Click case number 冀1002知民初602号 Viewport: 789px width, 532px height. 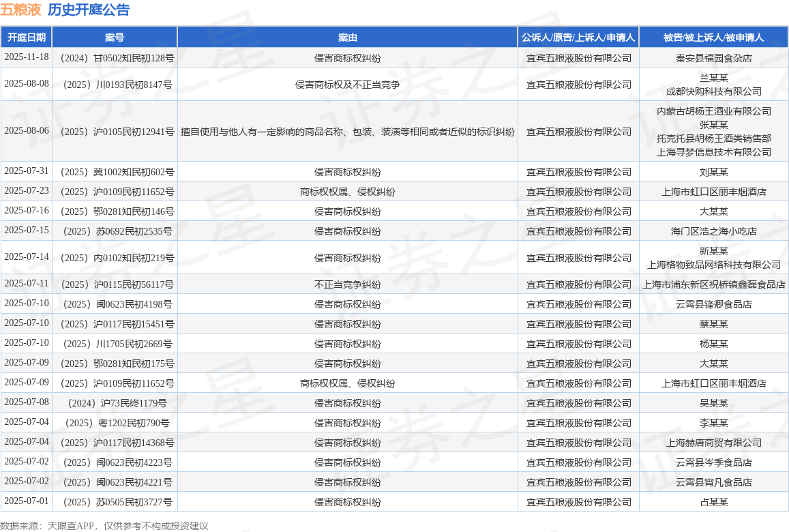click(x=117, y=172)
